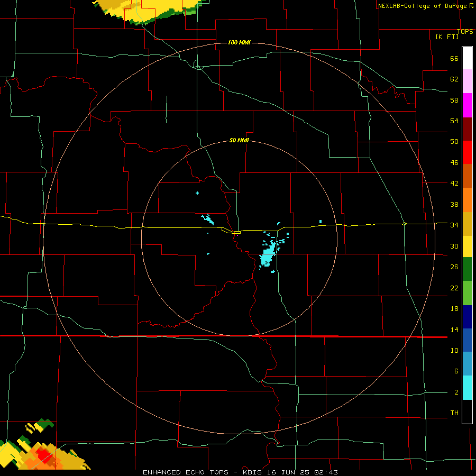Viewport: 476px width, 476px height.
Task: Click the light blue 14 kft swatch
Action: [467, 364]
